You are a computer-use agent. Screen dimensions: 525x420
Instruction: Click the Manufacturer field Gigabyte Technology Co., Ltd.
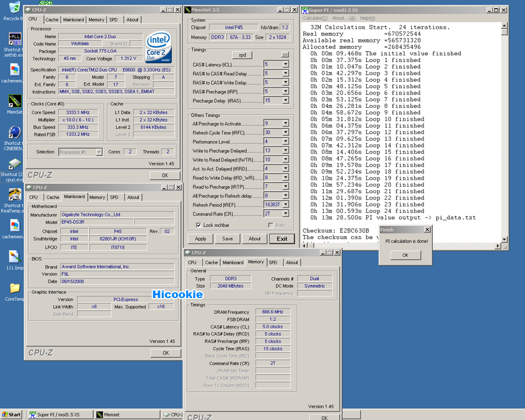(117, 215)
